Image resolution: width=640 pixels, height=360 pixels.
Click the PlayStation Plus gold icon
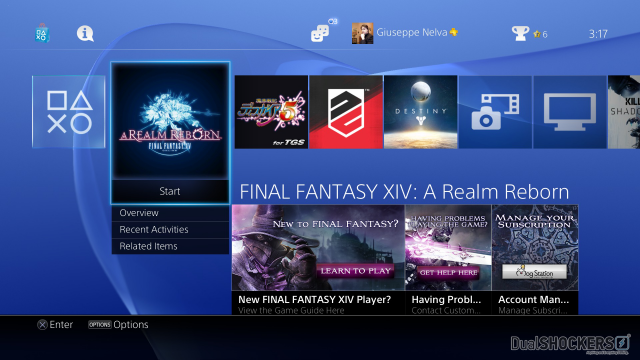[x=453, y=32]
